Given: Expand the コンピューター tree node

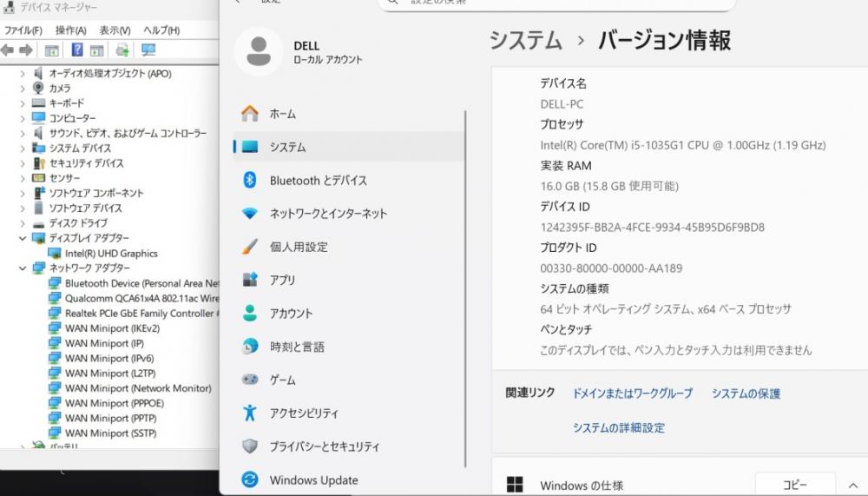Looking at the screenshot, I should click(23, 118).
